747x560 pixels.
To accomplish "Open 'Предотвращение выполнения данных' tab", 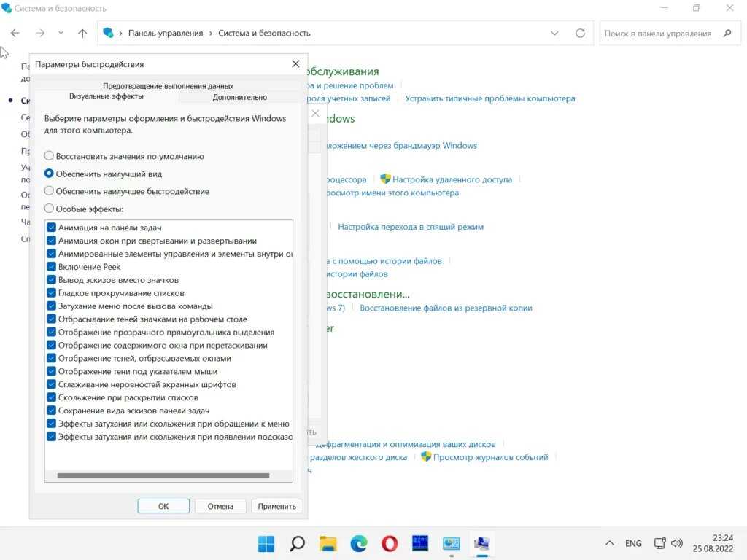I will 168,85.
